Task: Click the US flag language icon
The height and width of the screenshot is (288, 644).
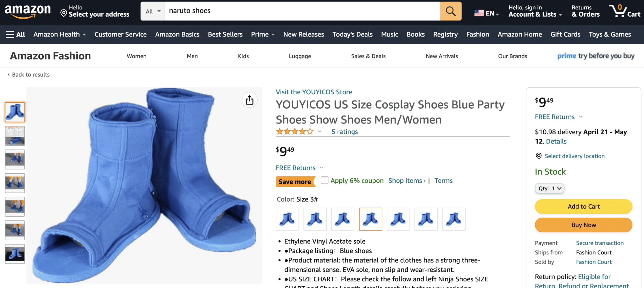Action: (479, 13)
